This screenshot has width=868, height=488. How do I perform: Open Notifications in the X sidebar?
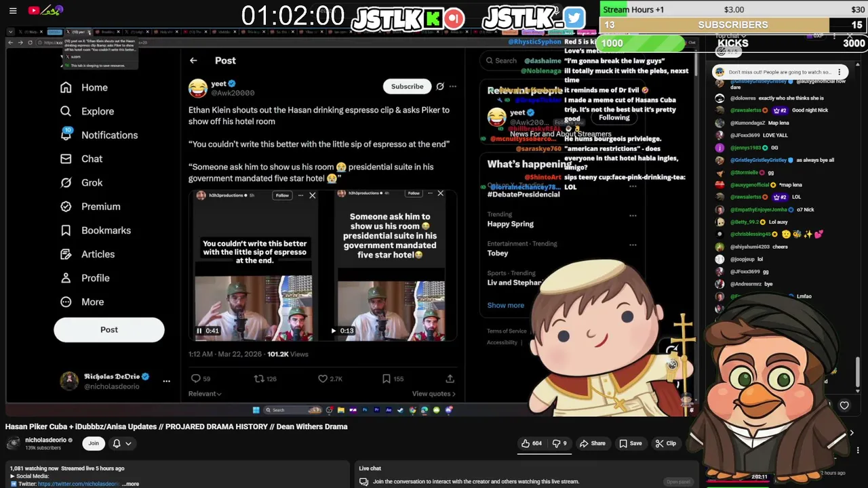click(x=99, y=135)
